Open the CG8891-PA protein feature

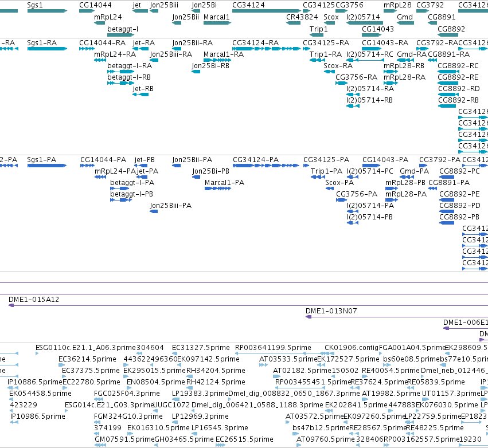(x=433, y=188)
